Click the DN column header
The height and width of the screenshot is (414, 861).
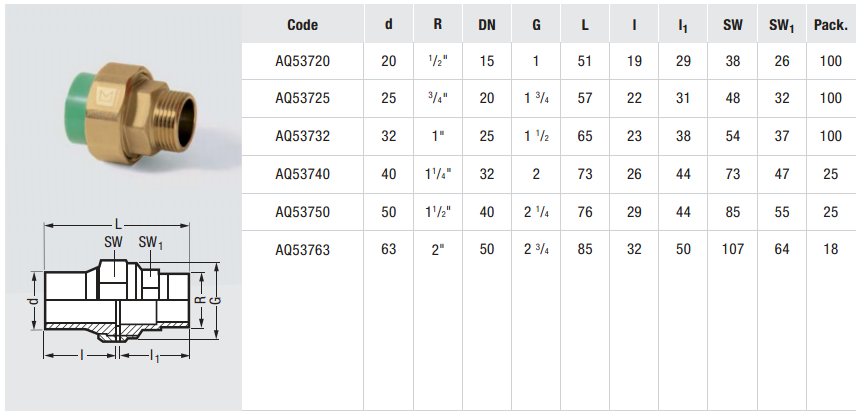pyautogui.click(x=487, y=25)
